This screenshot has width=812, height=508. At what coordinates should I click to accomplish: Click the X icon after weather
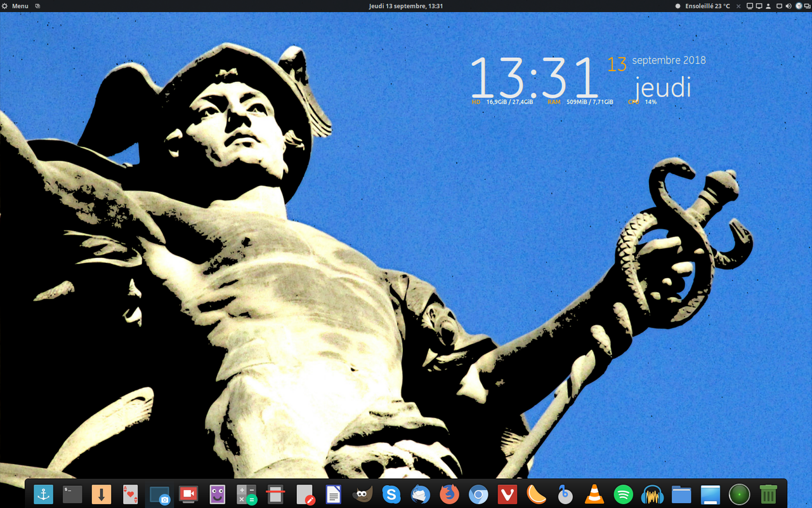tap(738, 6)
